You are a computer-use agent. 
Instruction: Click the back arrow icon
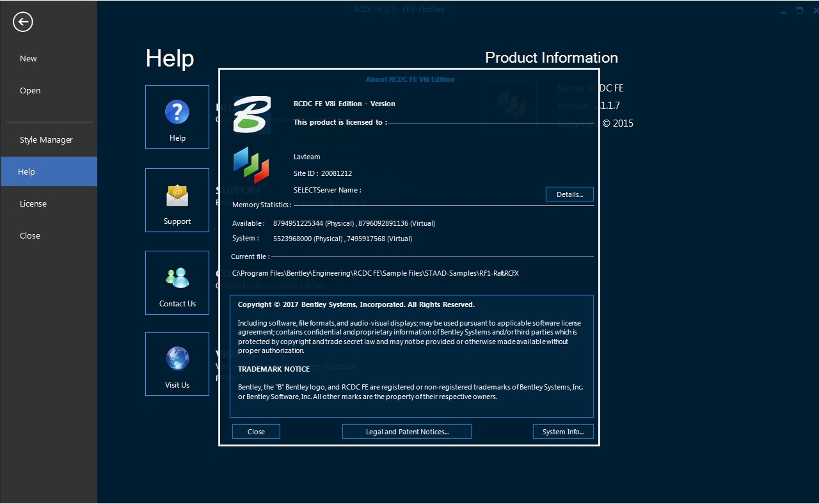(x=23, y=22)
